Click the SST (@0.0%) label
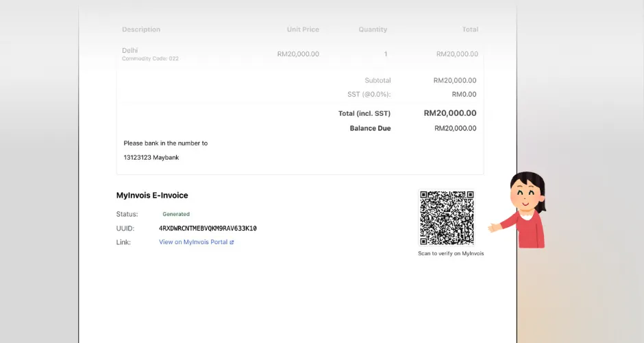Viewport: 644px width, 343px height. [x=369, y=94]
